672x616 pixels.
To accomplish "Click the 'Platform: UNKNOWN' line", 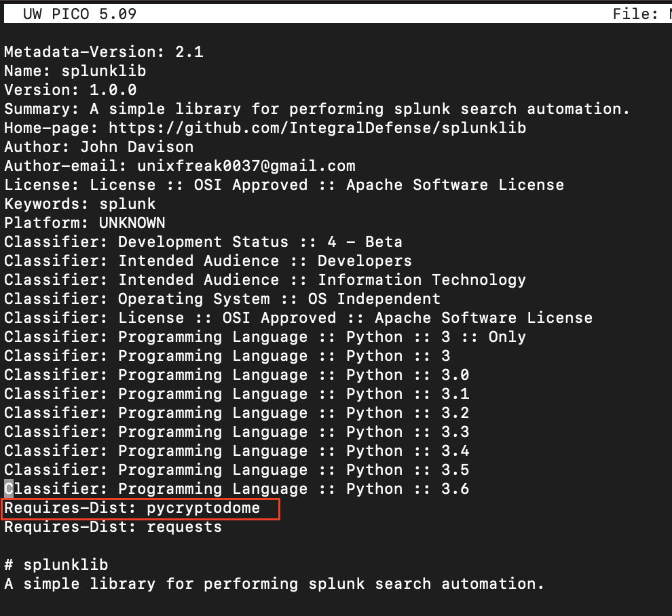I will (x=85, y=223).
